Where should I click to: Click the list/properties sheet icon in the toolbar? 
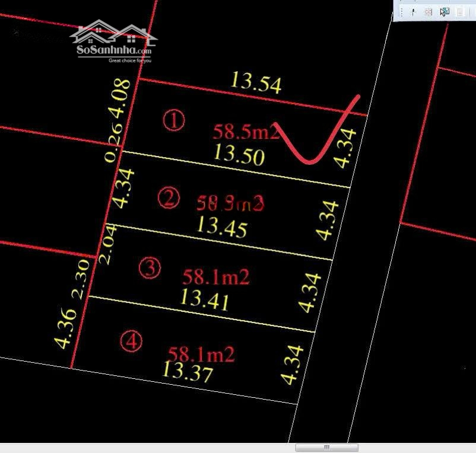point(459,12)
